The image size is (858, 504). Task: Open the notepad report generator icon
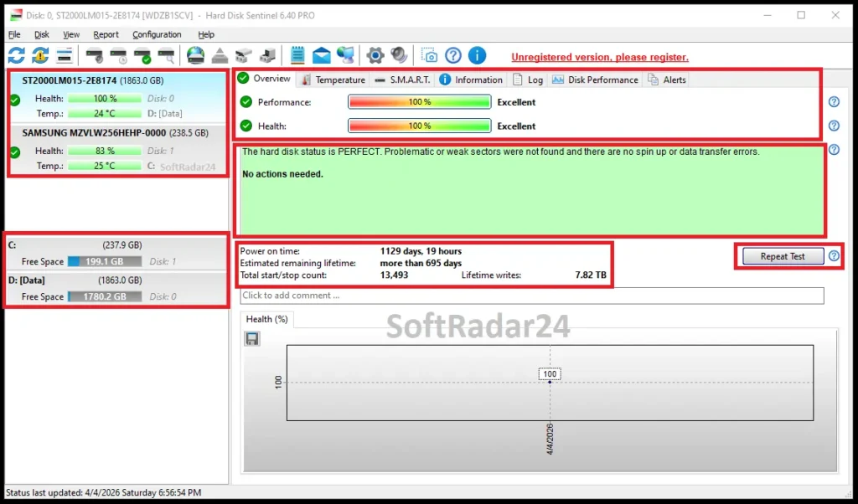[x=296, y=54]
